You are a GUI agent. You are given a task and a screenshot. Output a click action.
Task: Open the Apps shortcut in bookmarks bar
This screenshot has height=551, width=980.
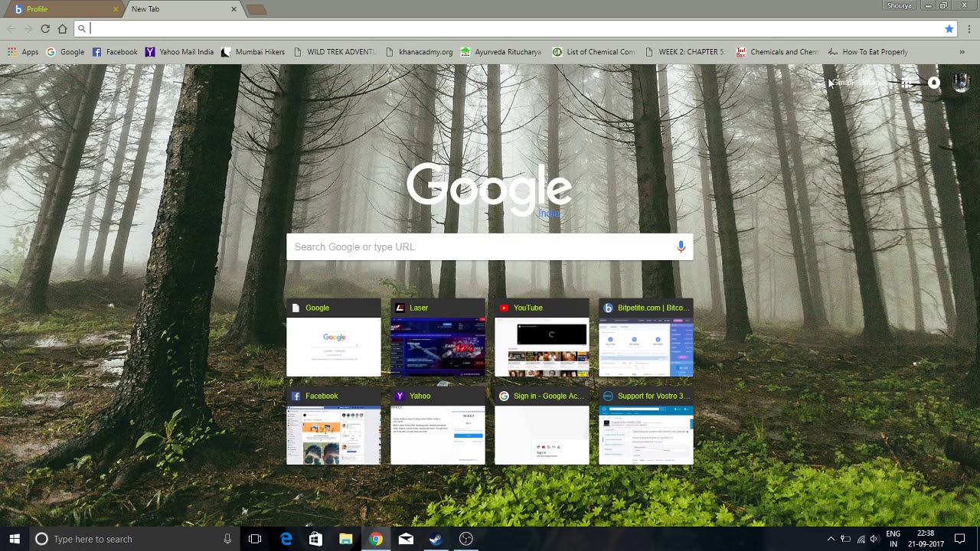pos(23,52)
